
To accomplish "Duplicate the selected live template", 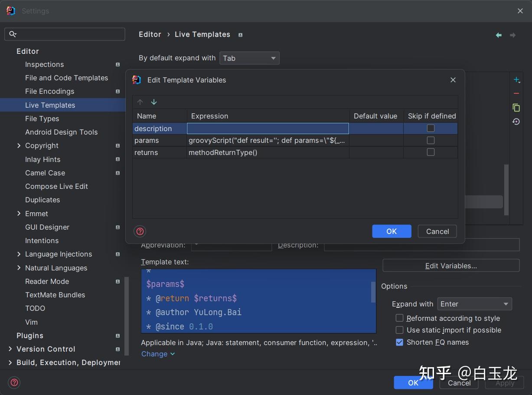I will (x=516, y=107).
